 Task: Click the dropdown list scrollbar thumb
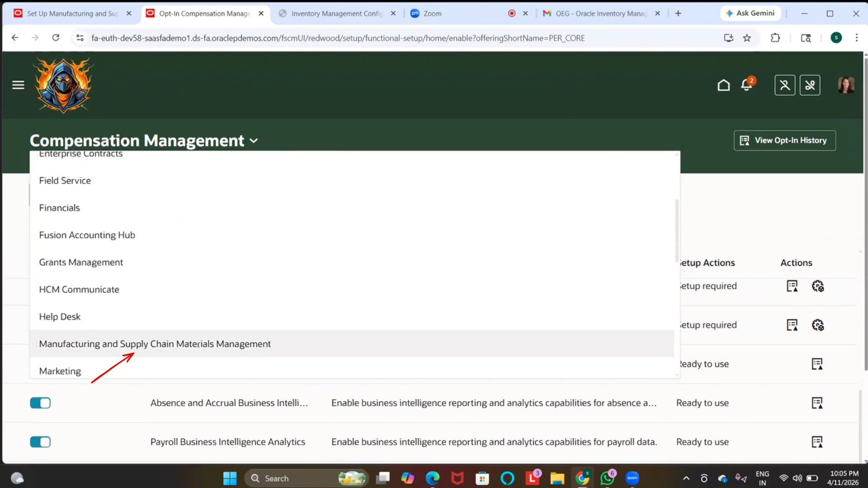677,230
